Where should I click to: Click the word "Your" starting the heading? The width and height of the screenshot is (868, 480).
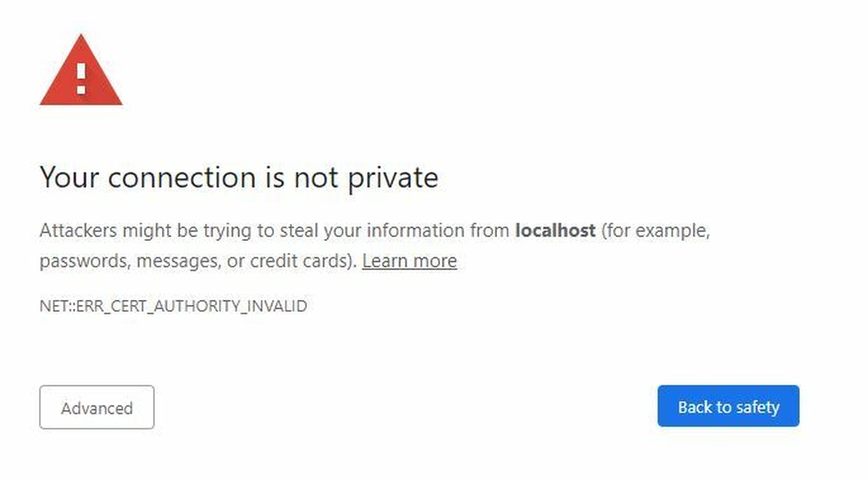pyautogui.click(x=69, y=178)
